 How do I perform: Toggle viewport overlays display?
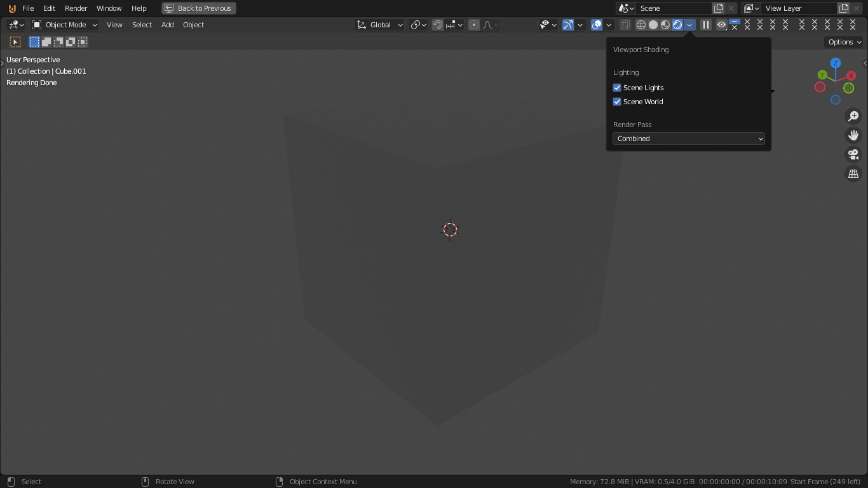597,25
